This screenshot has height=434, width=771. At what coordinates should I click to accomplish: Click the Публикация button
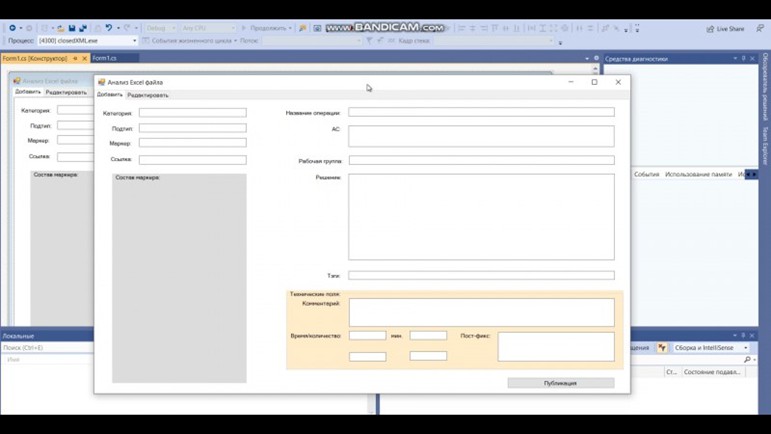tap(561, 383)
